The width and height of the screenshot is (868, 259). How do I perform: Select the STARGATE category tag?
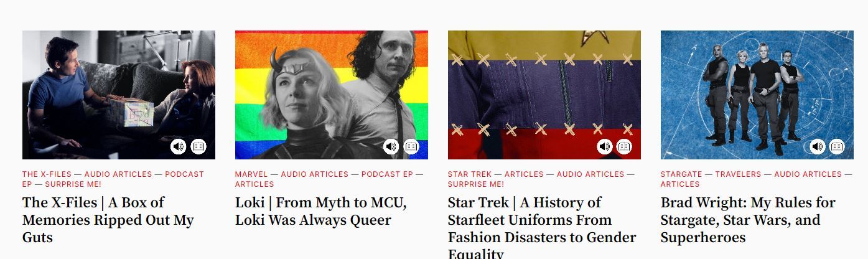tap(681, 174)
